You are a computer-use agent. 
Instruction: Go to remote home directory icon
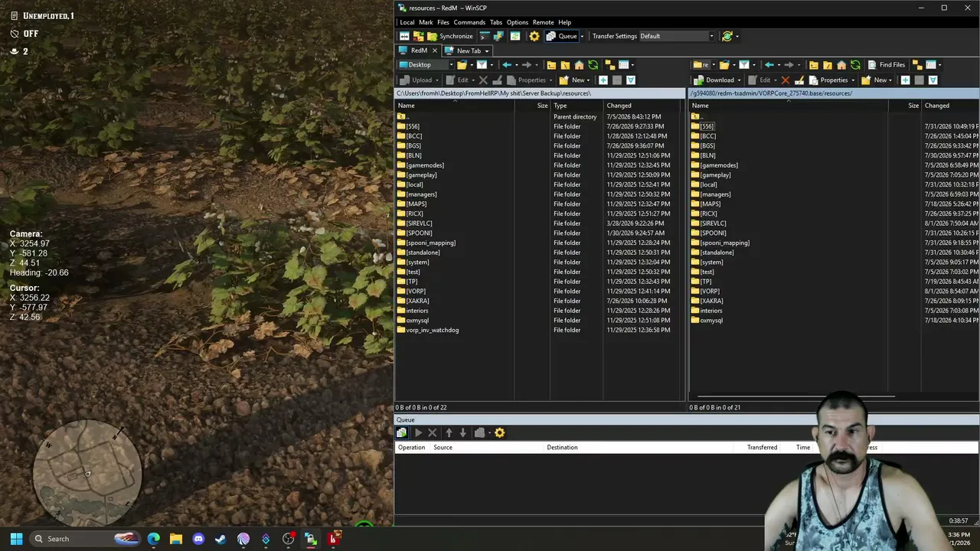coord(841,65)
